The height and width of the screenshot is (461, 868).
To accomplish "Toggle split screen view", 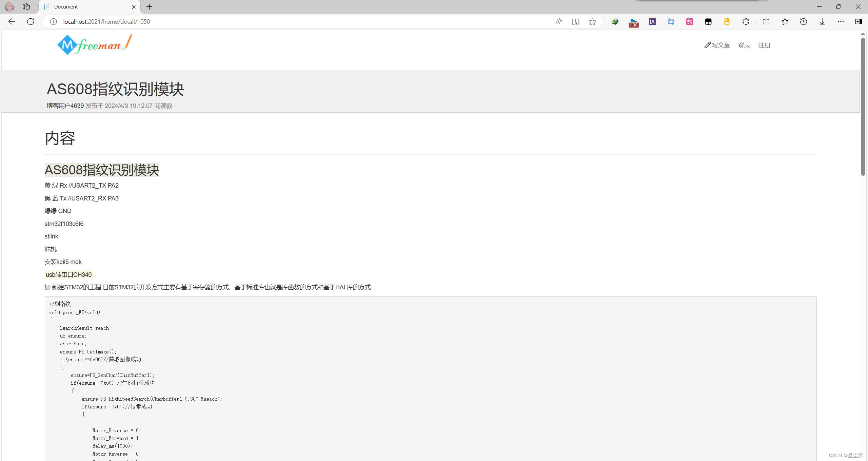I will (766, 22).
